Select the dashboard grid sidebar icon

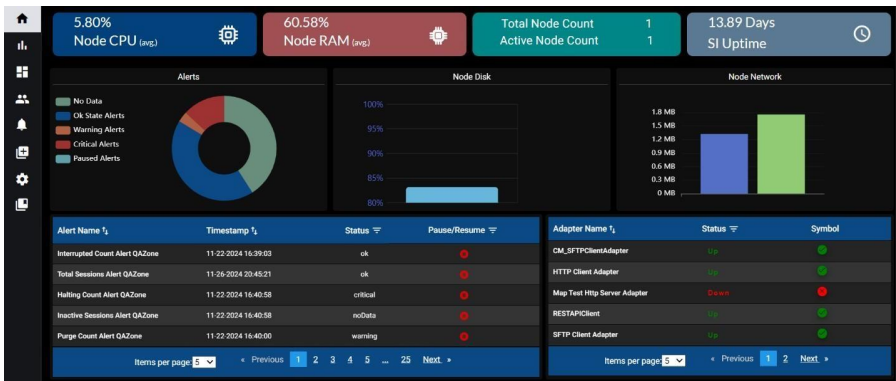point(22,72)
